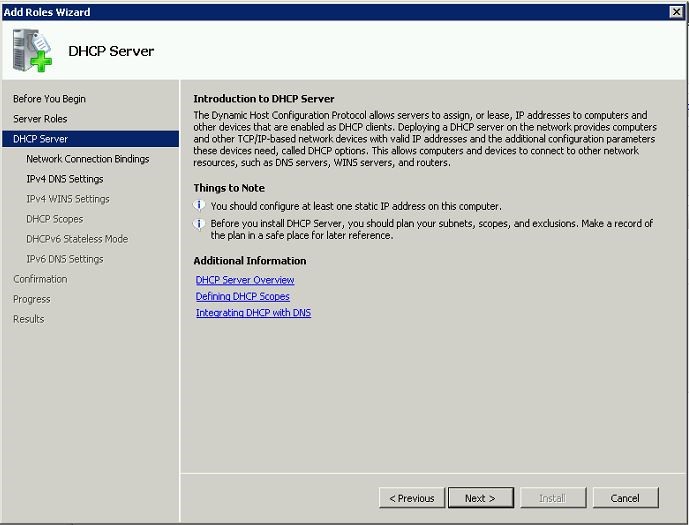Image resolution: width=689 pixels, height=525 pixels.
Task: Proceed with the Next button
Action: click(x=481, y=498)
